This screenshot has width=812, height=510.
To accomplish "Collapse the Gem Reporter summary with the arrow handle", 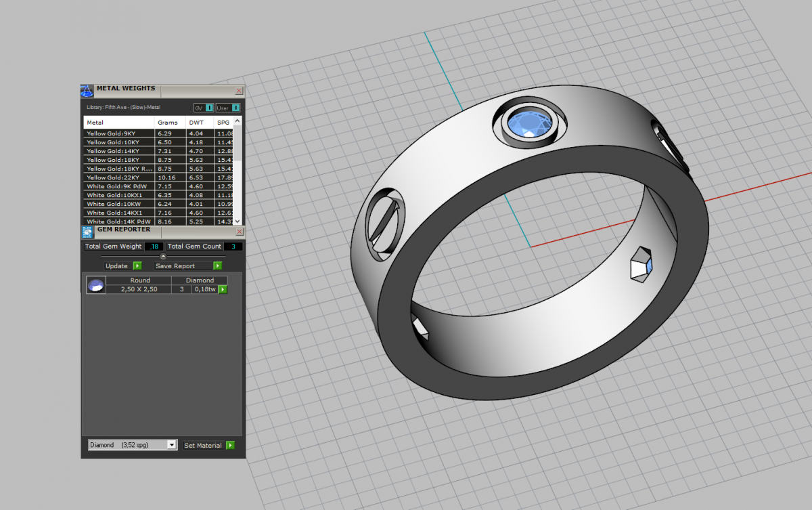I will coord(163,256).
